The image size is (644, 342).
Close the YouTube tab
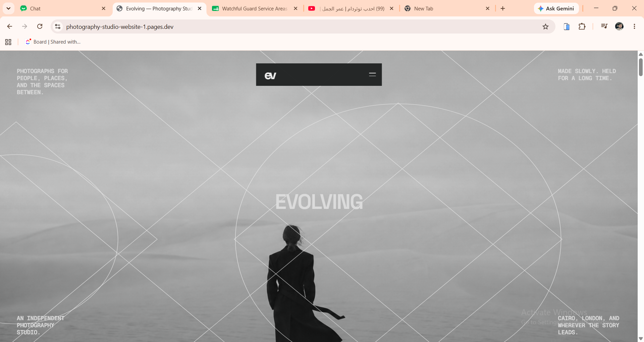[x=391, y=8]
